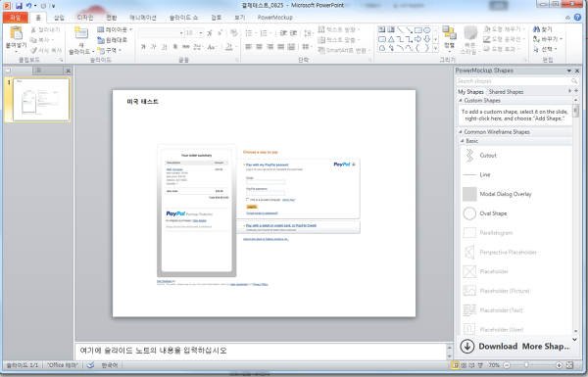Switch to the 디자인 design tab
The width and height of the screenshot is (588, 377).
pos(85,18)
